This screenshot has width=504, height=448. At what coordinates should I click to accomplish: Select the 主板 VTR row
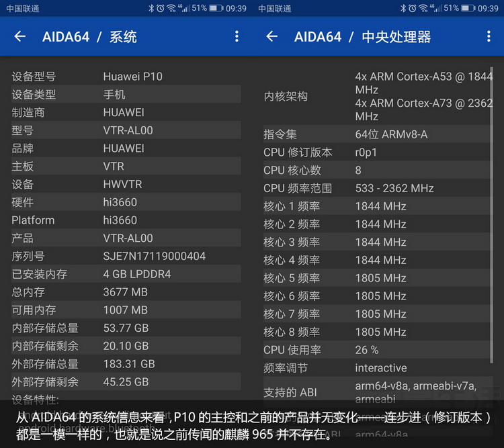click(x=126, y=166)
